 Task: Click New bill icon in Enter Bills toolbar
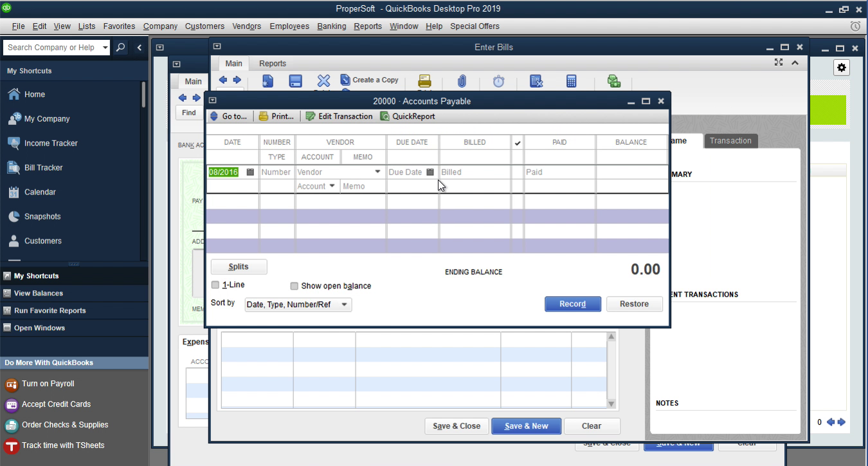tap(267, 81)
